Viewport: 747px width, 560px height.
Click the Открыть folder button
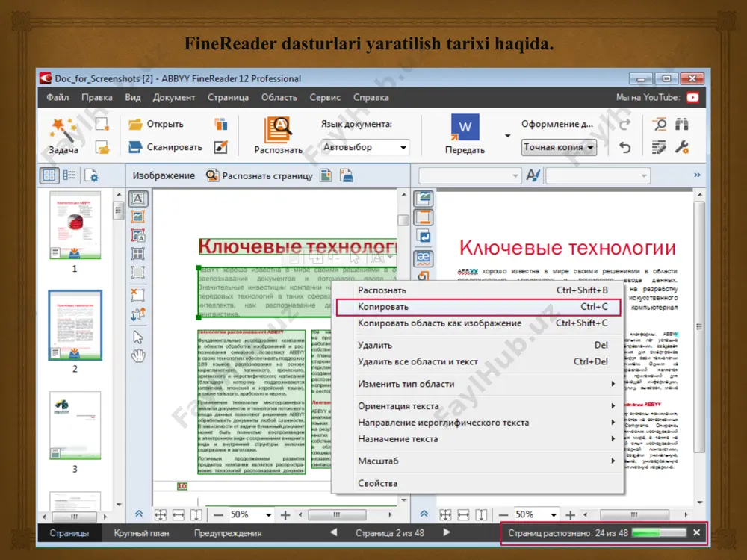tap(156, 124)
